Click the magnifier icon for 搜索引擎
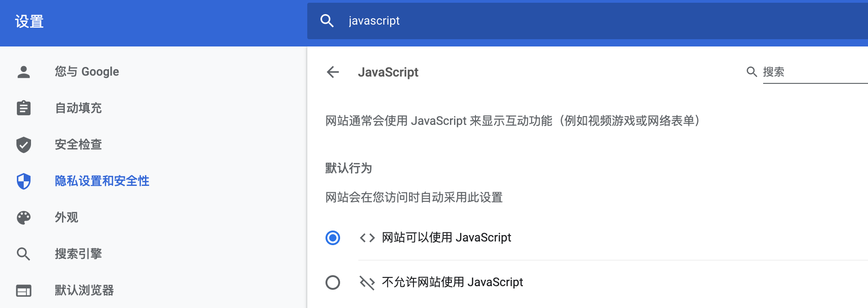The width and height of the screenshot is (868, 308). (x=24, y=254)
